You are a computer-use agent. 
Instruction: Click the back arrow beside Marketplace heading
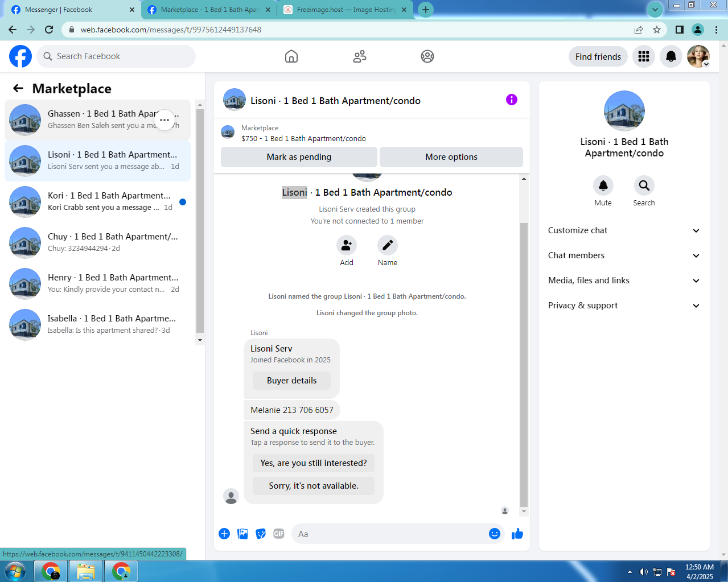click(x=18, y=88)
